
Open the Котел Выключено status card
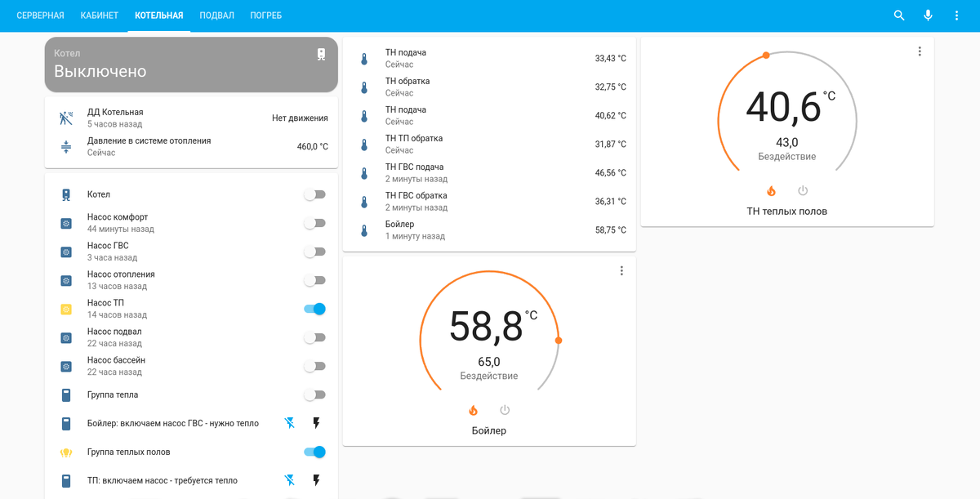point(191,65)
